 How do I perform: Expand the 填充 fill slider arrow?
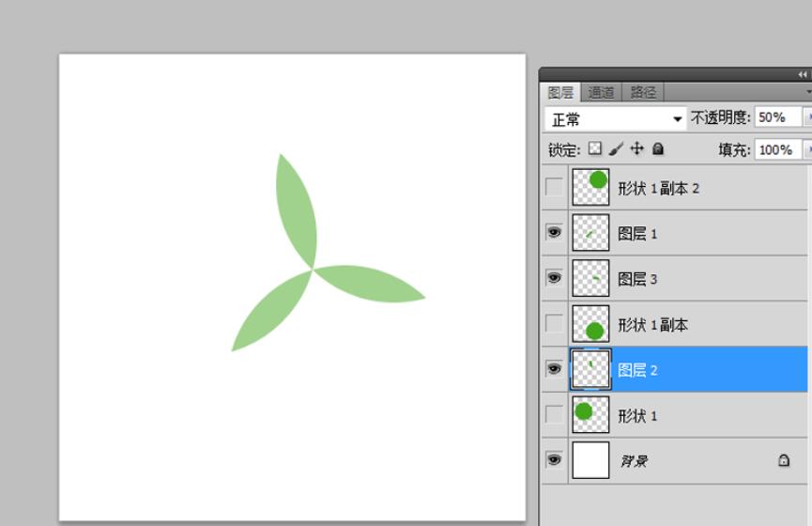pos(807,149)
